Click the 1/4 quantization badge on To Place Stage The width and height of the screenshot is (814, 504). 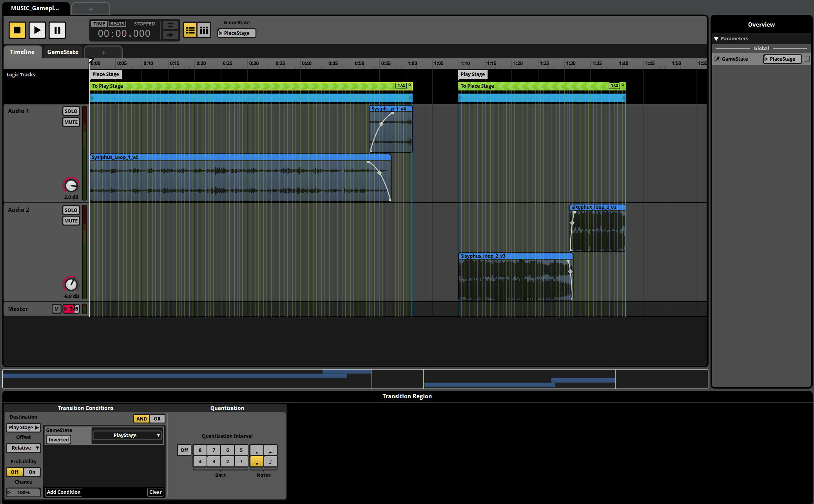click(x=614, y=86)
